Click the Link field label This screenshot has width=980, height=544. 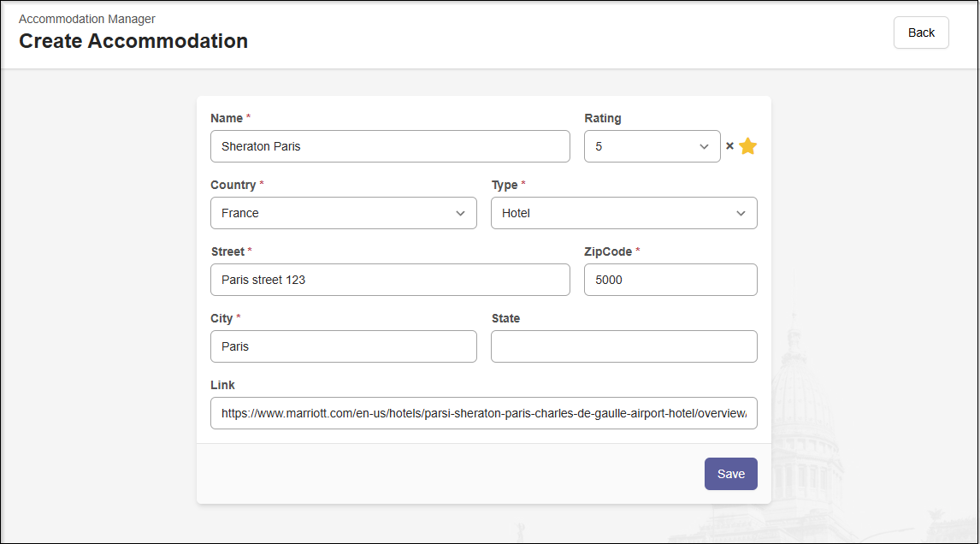(222, 385)
